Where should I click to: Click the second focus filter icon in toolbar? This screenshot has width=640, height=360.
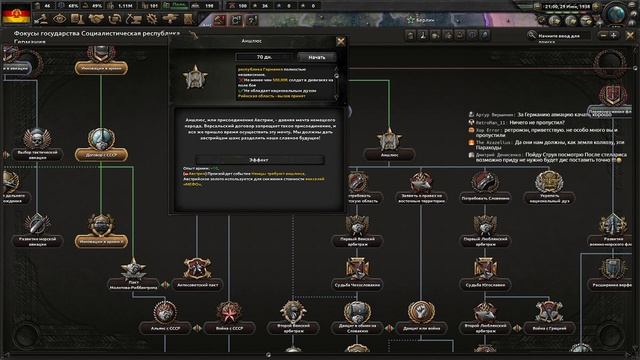(423, 36)
